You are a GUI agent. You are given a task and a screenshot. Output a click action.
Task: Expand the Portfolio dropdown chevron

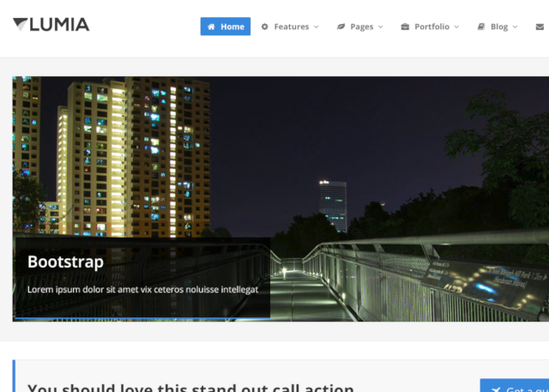tap(456, 27)
